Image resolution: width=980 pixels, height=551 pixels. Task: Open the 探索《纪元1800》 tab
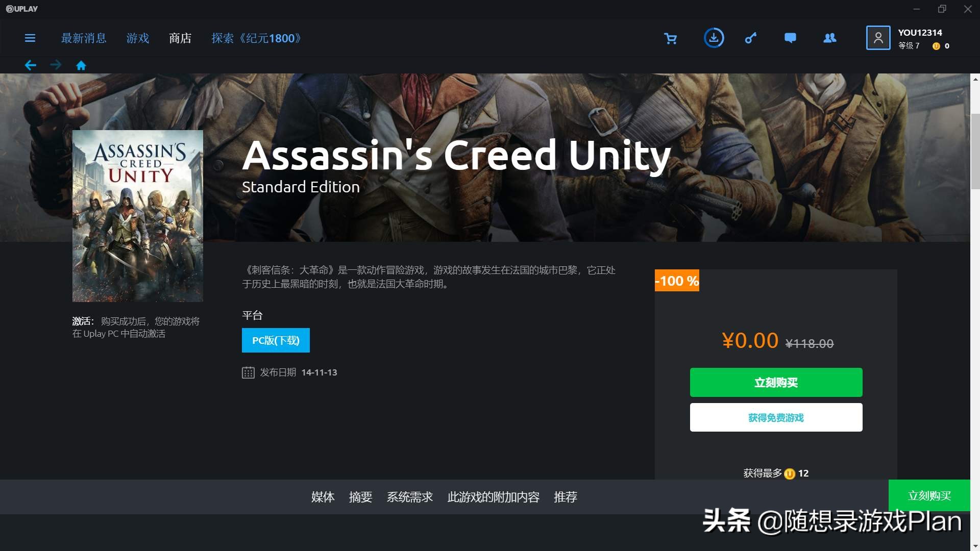pyautogui.click(x=256, y=38)
